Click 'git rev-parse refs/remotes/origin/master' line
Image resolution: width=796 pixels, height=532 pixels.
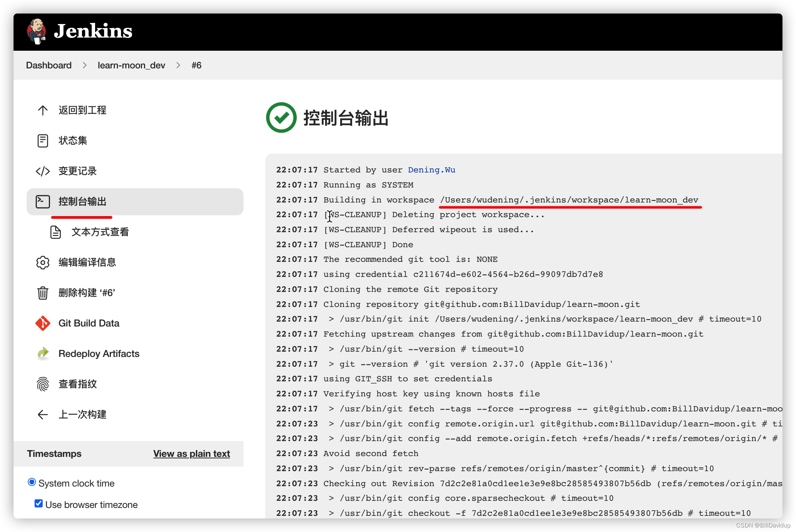pyautogui.click(x=521, y=469)
